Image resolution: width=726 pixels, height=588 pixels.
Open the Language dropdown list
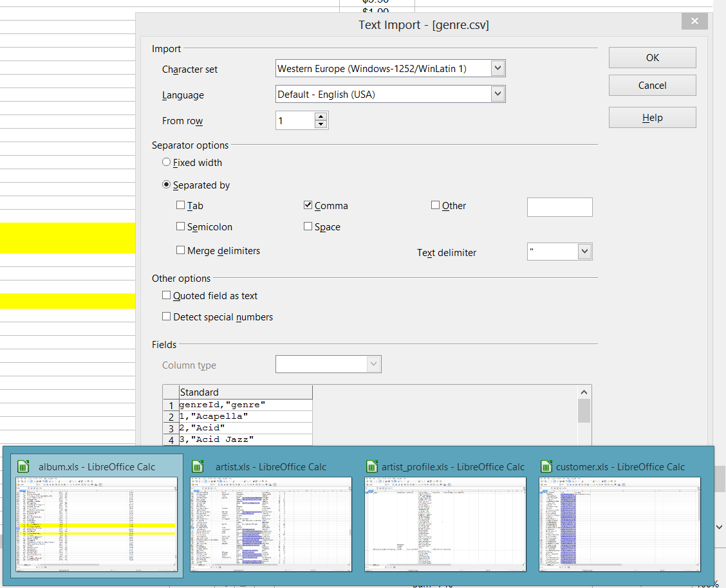click(x=498, y=94)
